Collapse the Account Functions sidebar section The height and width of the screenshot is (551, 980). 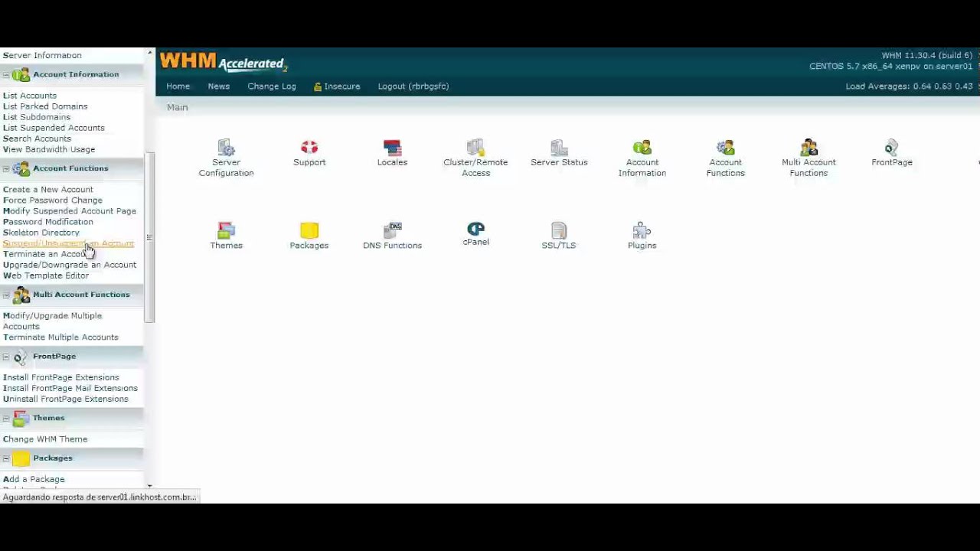coord(6,169)
